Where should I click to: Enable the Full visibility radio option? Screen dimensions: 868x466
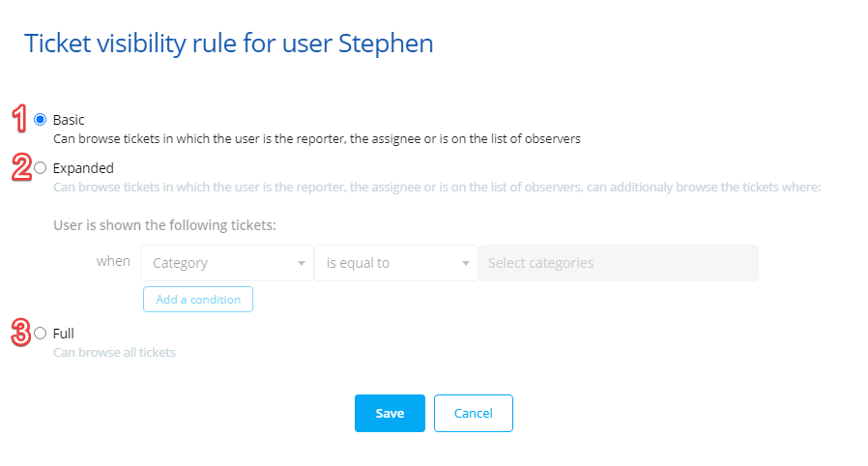click(x=40, y=334)
